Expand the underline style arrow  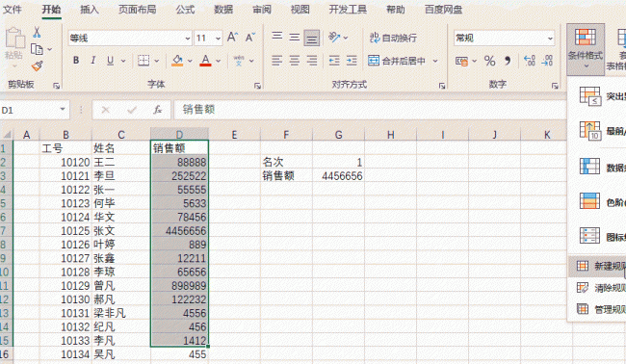(123, 61)
